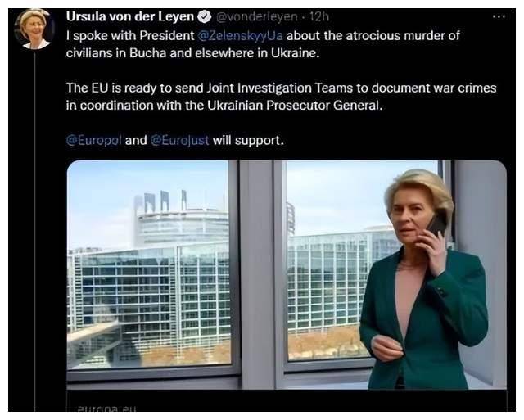Click the Ursula von der Leyen display name
Image resolution: width=524 pixels, height=420 pixels.
(x=130, y=16)
